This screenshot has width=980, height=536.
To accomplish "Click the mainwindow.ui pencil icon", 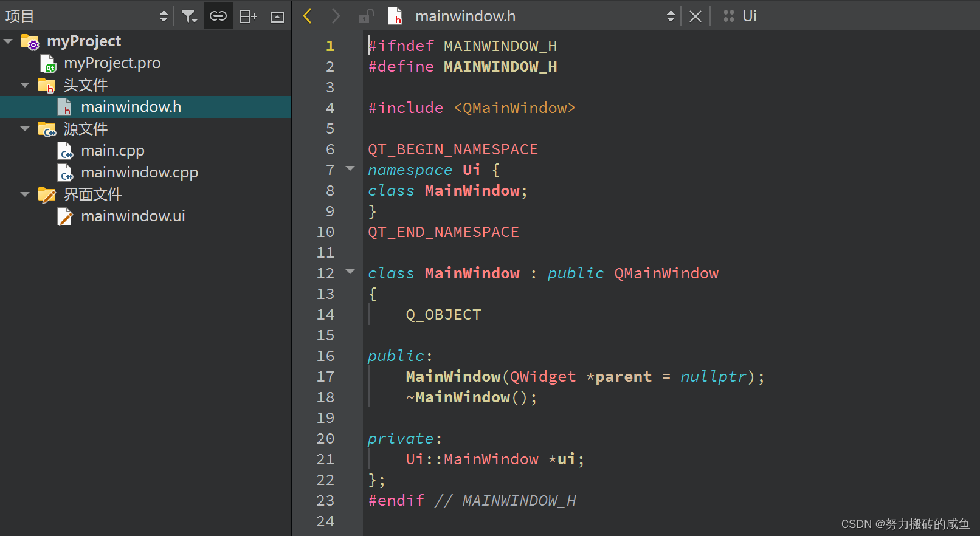I will pos(65,216).
